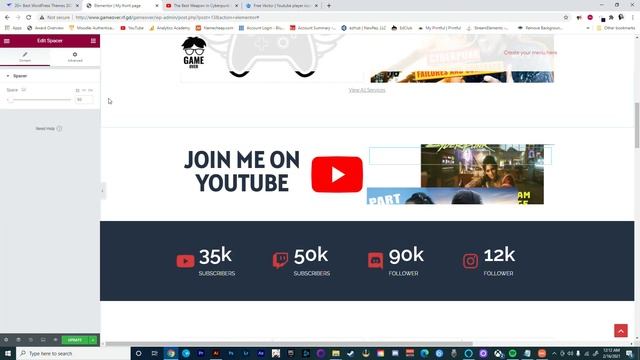Viewport: 640px width, 360px height.
Task: Open the Navigator layers icon
Action: point(18,340)
